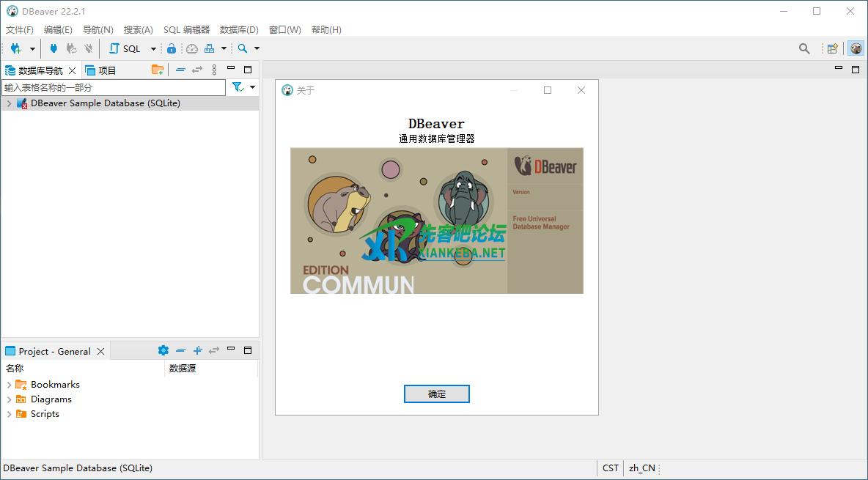The image size is (868, 480).
Task: Collapse all nodes in database navigator
Action: [180, 70]
